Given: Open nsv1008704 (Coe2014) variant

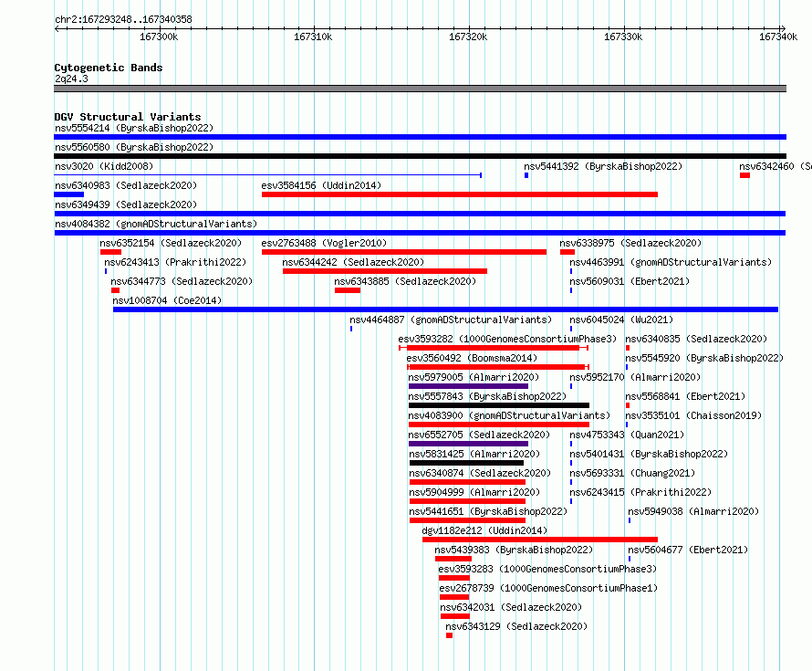Looking at the screenshot, I should [x=167, y=300].
